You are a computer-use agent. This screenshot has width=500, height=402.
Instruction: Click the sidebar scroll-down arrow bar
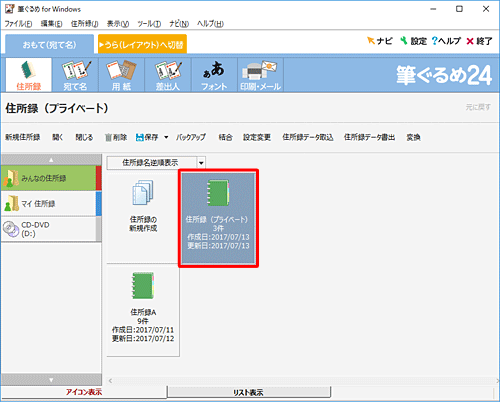point(51,379)
